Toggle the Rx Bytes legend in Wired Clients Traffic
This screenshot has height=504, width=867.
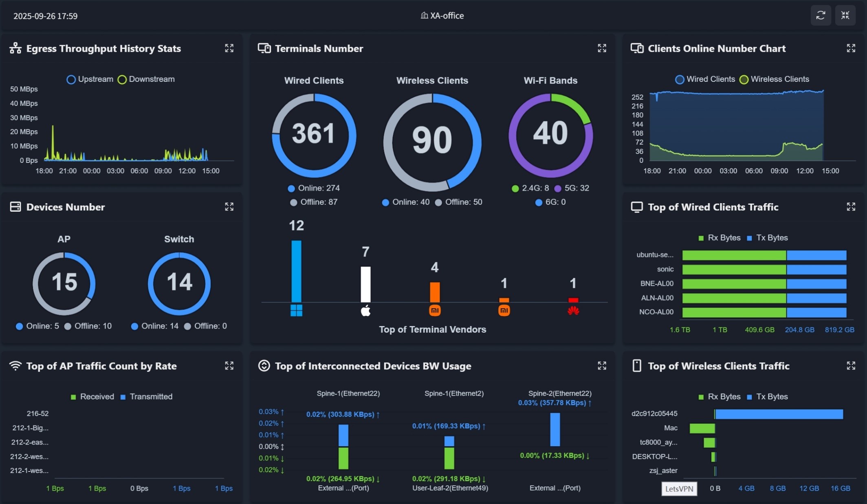tap(719, 237)
